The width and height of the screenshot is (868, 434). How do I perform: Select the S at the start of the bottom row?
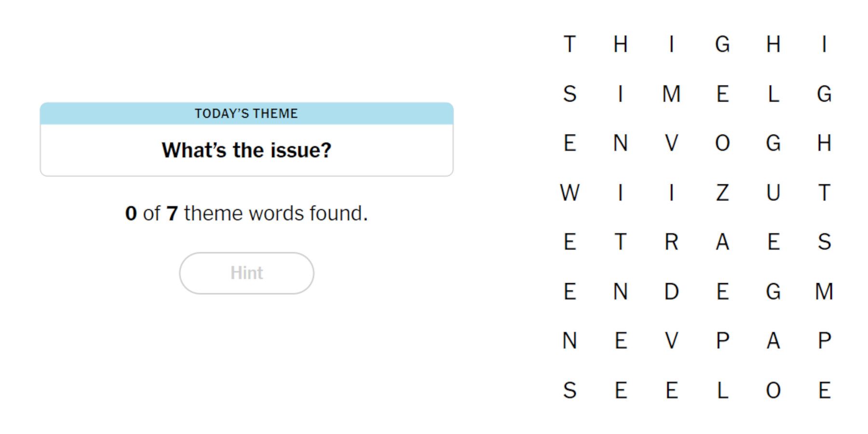click(x=570, y=391)
